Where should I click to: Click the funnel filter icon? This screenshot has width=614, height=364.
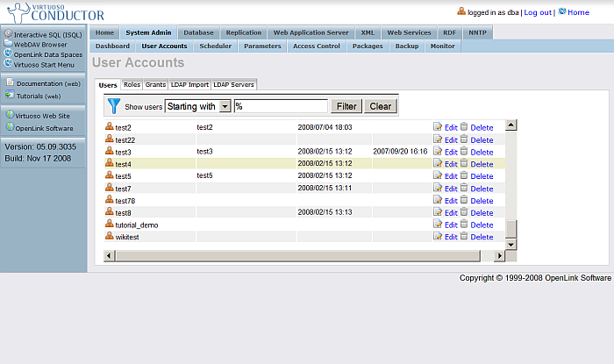[x=113, y=106]
